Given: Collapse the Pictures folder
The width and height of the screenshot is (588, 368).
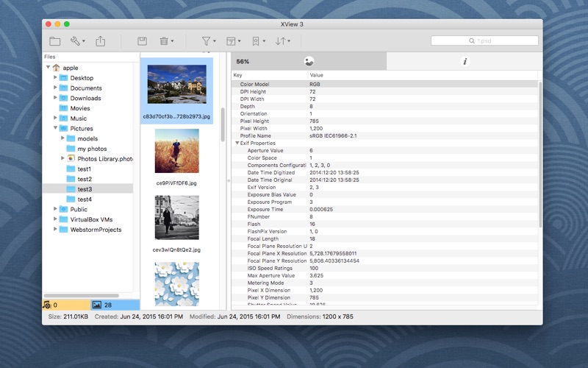Looking at the screenshot, I should coord(55,128).
